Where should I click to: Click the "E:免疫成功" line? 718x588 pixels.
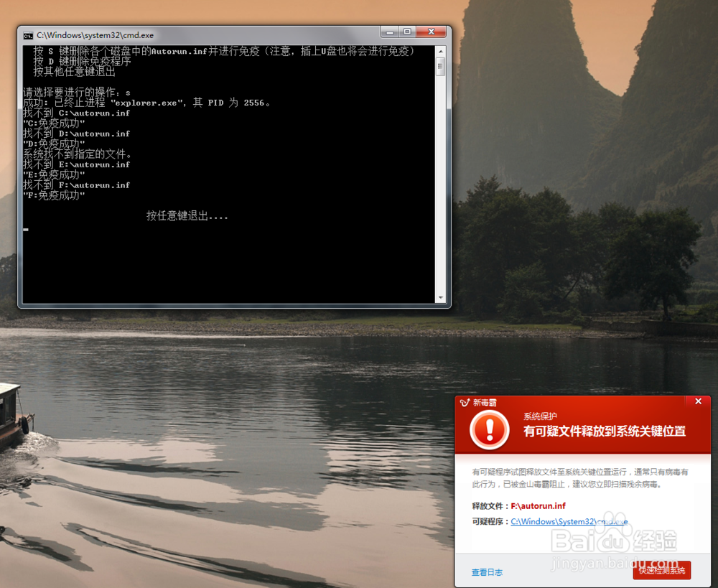tap(54, 175)
